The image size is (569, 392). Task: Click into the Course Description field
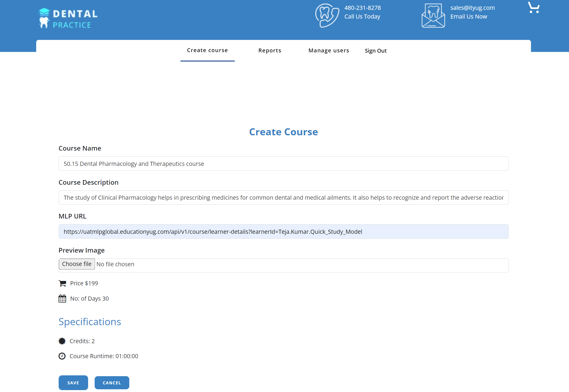tap(283, 198)
